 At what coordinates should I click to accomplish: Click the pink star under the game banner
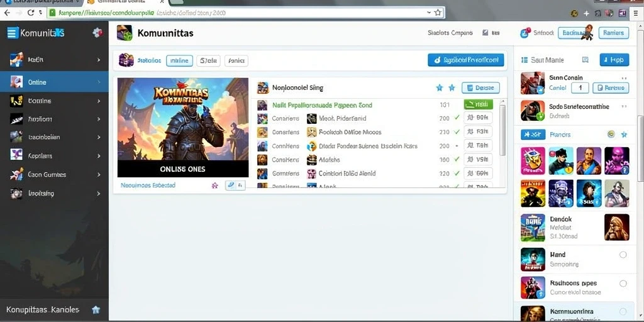coord(214,186)
